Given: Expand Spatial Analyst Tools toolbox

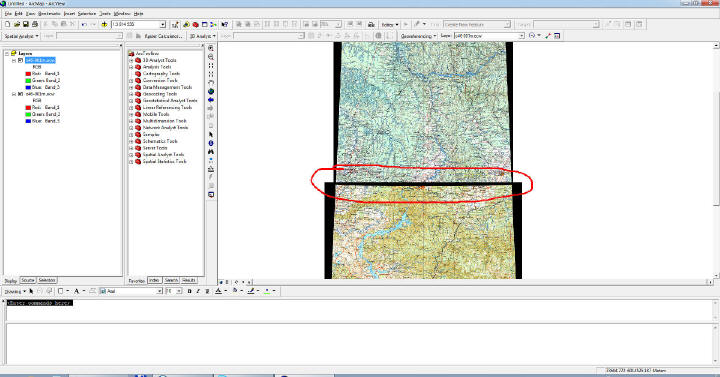Looking at the screenshot, I should click(131, 155).
